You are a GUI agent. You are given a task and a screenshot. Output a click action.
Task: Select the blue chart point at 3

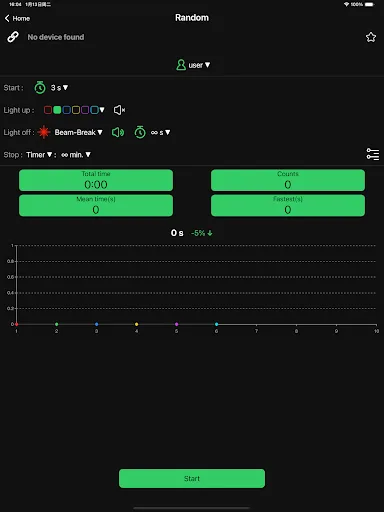(x=96, y=324)
